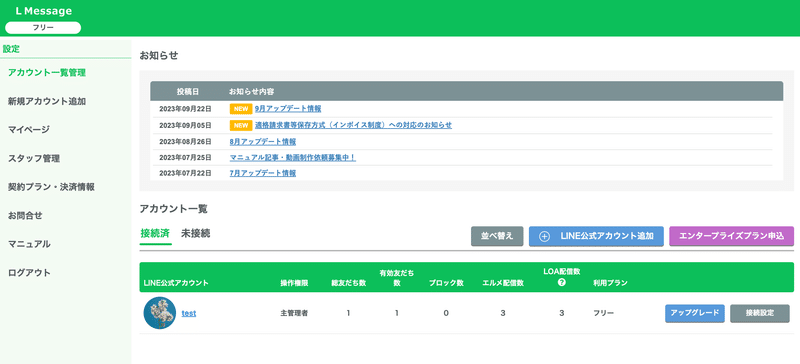The width and height of the screenshot is (800, 364).
Task: Click the お知らせ section heading
Action: pyautogui.click(x=159, y=56)
